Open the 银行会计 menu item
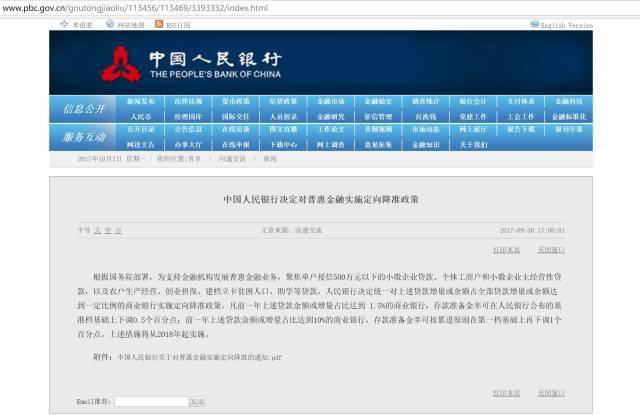 coord(473,101)
